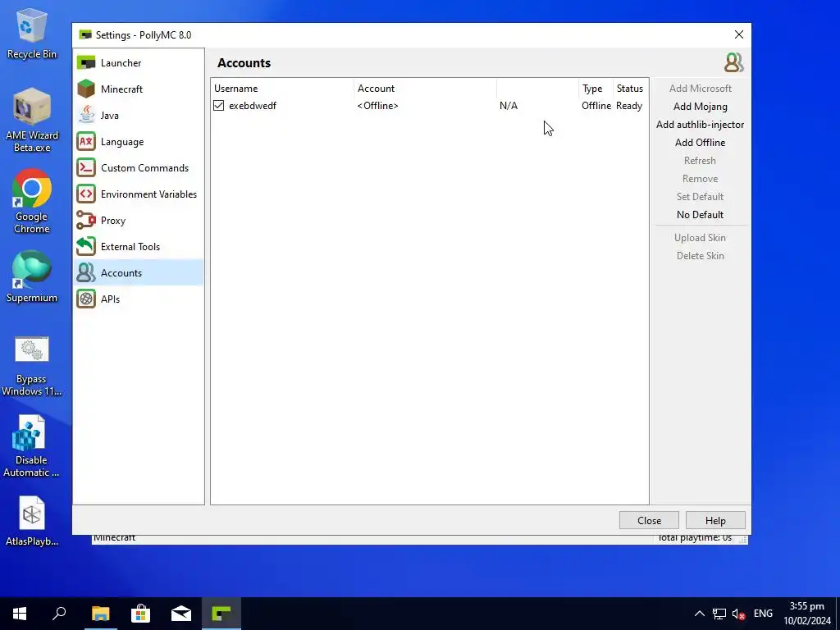Open the Launcher settings page icon
Screen dimensions: 840x630
(x=85, y=62)
